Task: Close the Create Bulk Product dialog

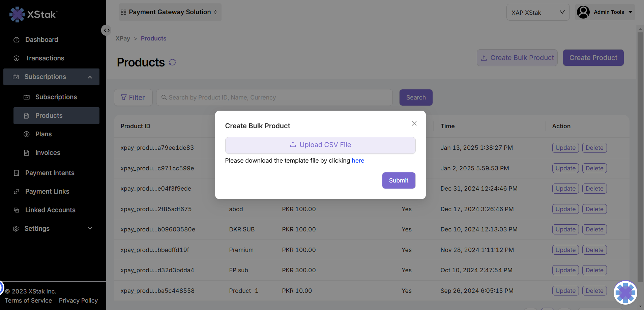Action: (x=414, y=123)
